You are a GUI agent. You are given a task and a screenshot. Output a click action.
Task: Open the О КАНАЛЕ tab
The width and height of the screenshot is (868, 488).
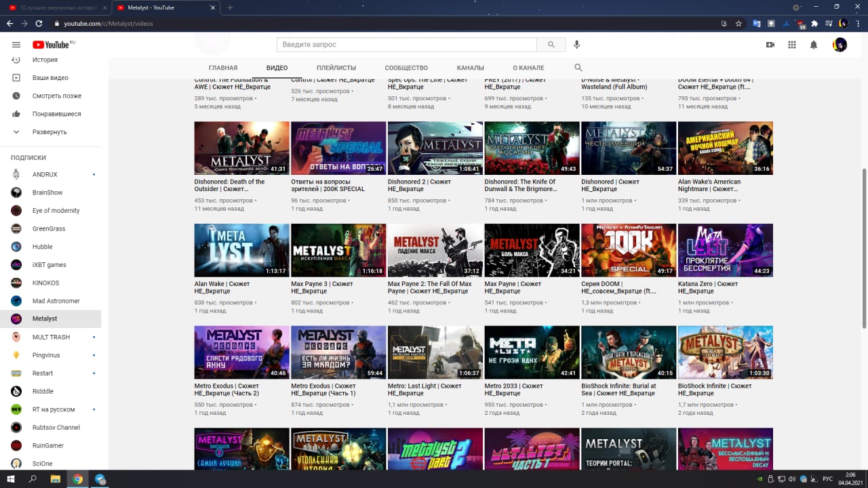coord(528,68)
